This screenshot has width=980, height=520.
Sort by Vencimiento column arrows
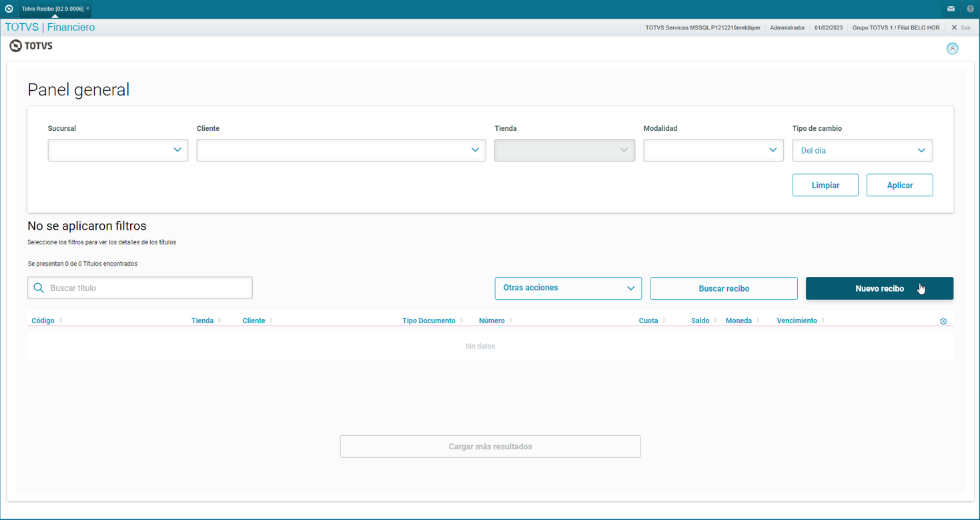[x=823, y=320]
